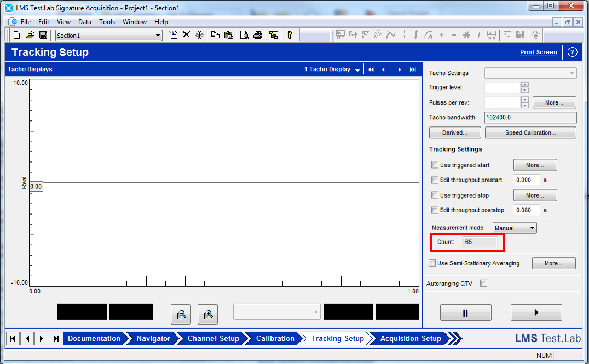Click the play arrow button in tracking panel
This screenshot has width=589, height=364.
[536, 313]
